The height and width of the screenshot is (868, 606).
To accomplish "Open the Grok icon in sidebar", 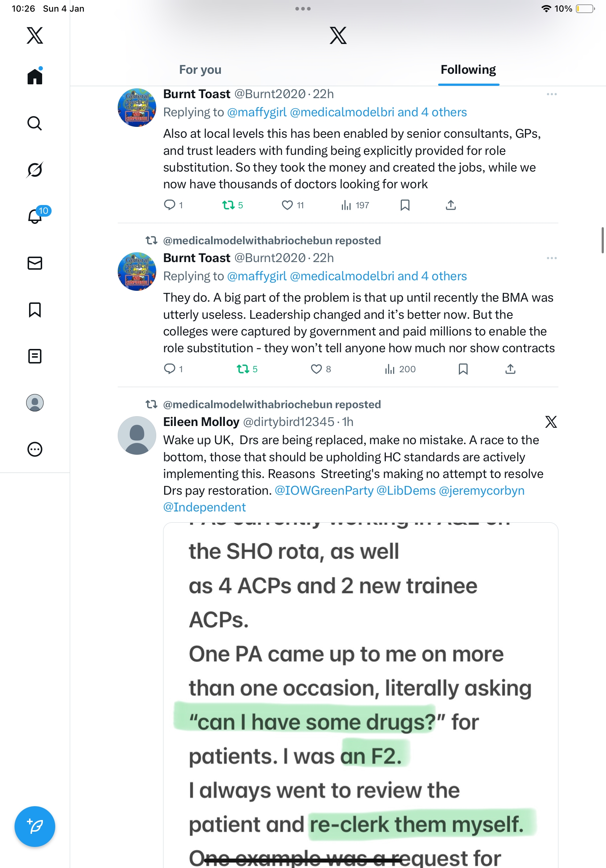I will [x=35, y=170].
